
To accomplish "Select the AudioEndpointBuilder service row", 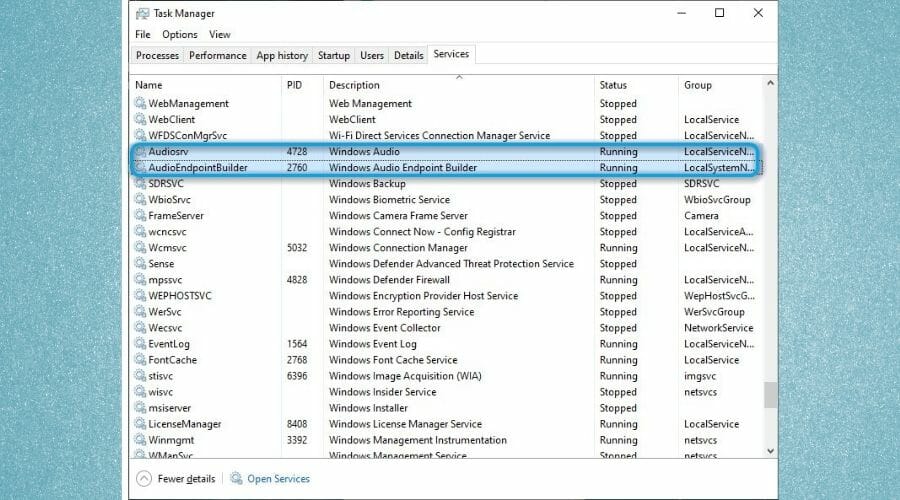I will (x=447, y=168).
